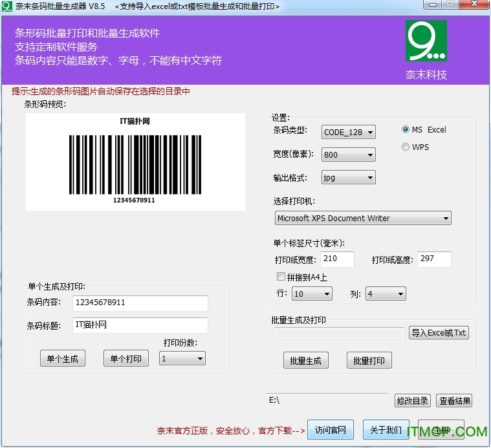This screenshot has height=448, width=491.
Task: Minimize the window via title bar button
Action: [433, 5]
